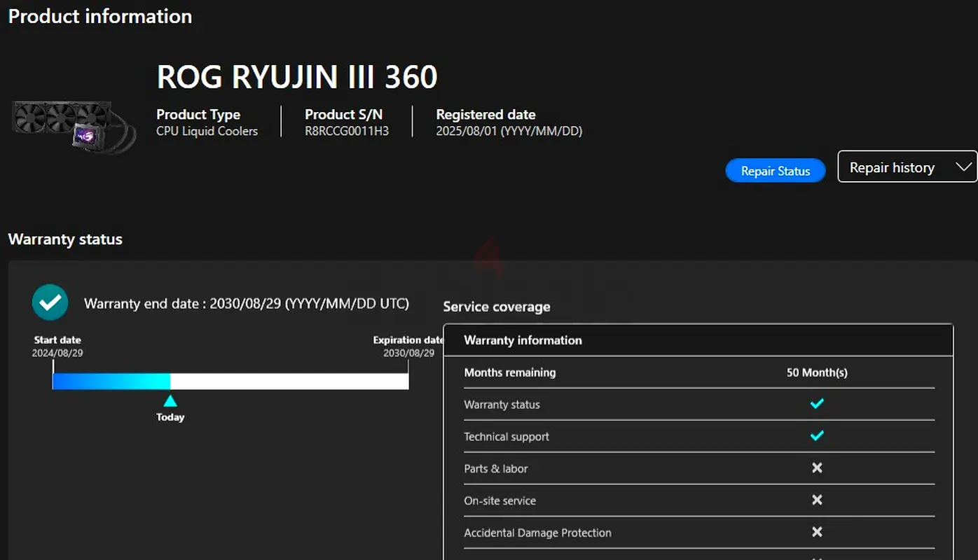Image resolution: width=978 pixels, height=560 pixels.
Task: Click the "CPU Liquid Coolers" product type value
Action: (x=207, y=131)
